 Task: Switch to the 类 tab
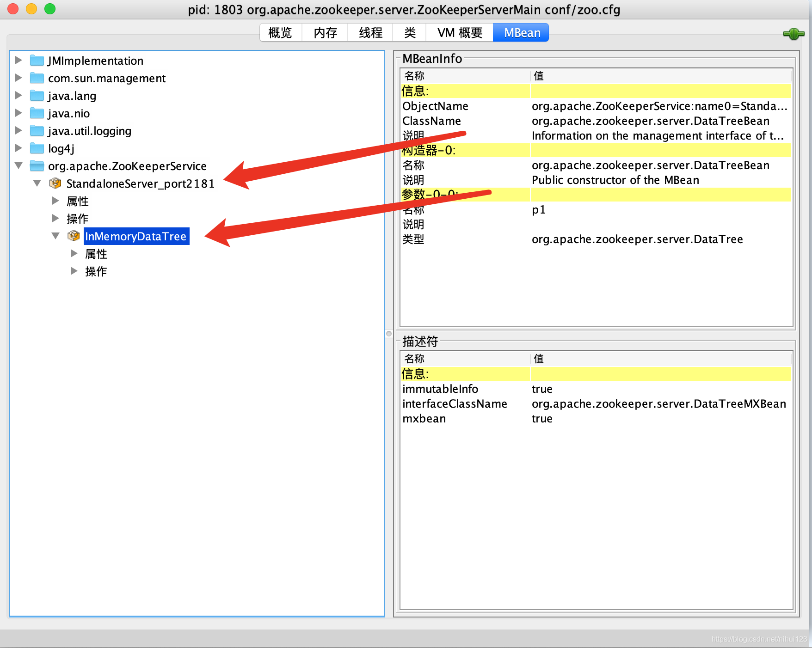coord(410,33)
